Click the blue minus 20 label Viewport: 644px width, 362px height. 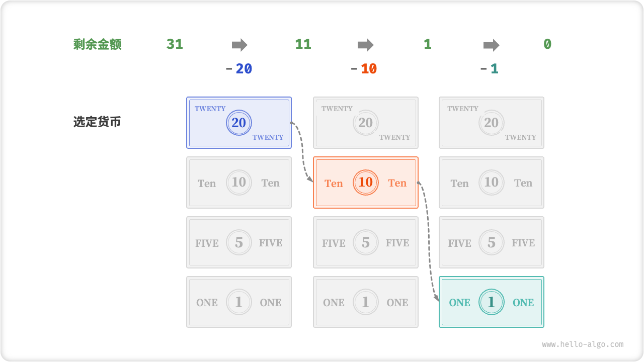pos(239,69)
